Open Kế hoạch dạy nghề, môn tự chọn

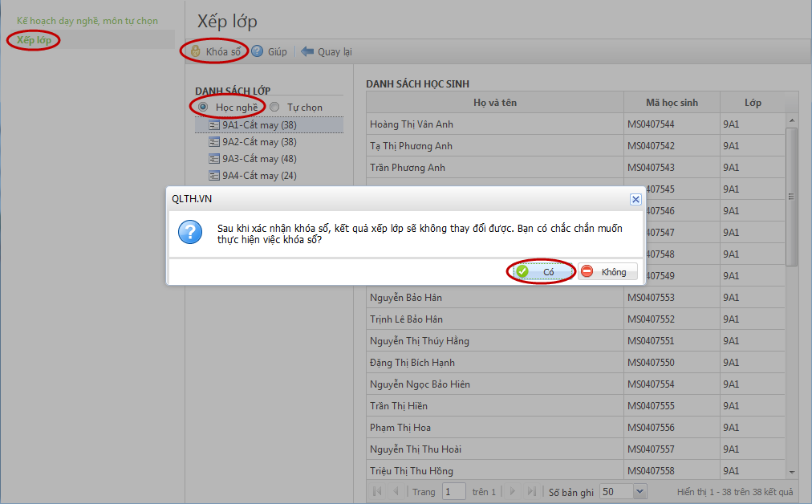(x=87, y=21)
